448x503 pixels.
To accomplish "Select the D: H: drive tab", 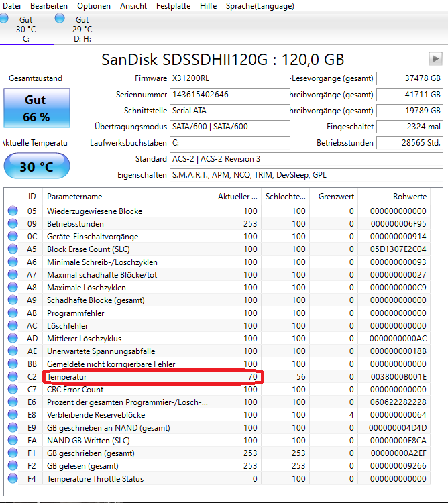I will pos(82,30).
